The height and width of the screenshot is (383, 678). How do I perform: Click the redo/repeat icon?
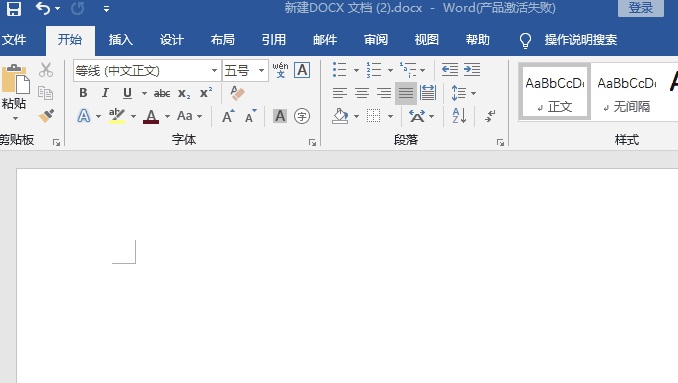78,8
